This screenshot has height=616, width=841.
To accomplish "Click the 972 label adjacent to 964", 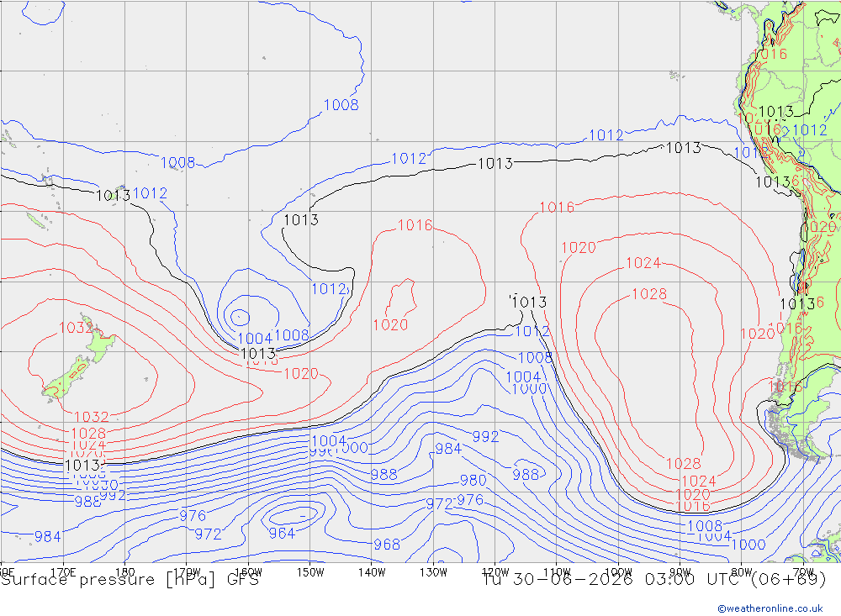I will click(208, 534).
